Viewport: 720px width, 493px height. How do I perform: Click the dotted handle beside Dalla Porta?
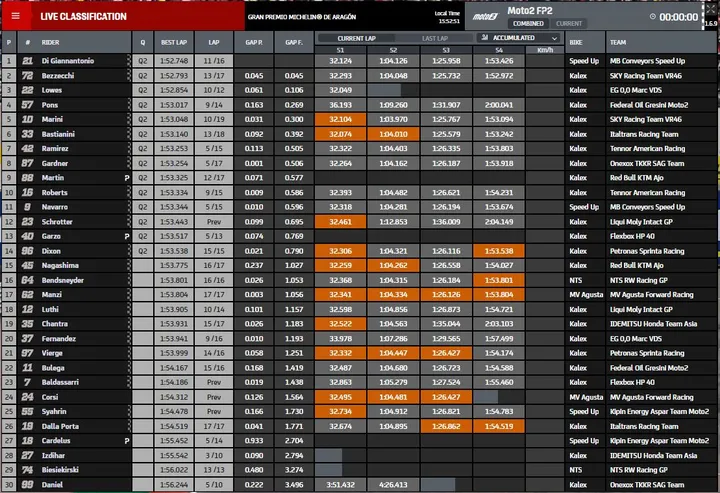(x=129, y=426)
